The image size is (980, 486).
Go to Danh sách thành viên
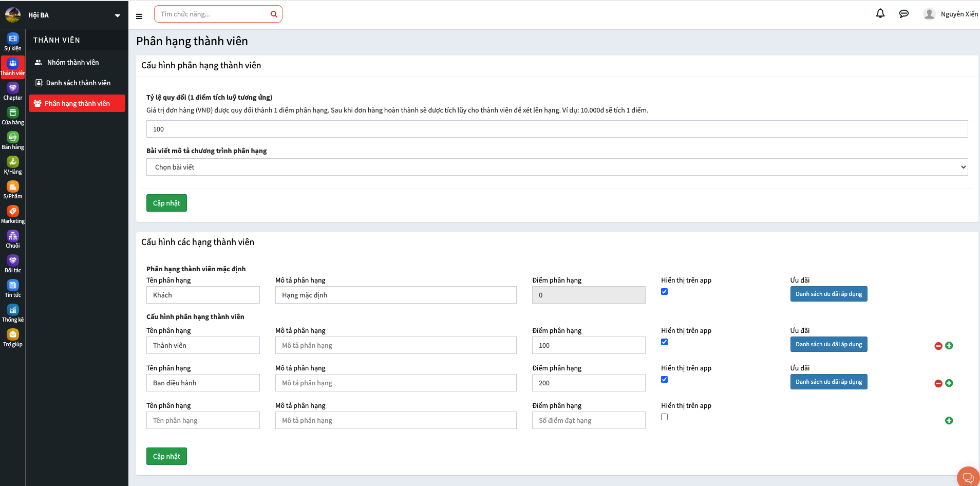(x=78, y=83)
